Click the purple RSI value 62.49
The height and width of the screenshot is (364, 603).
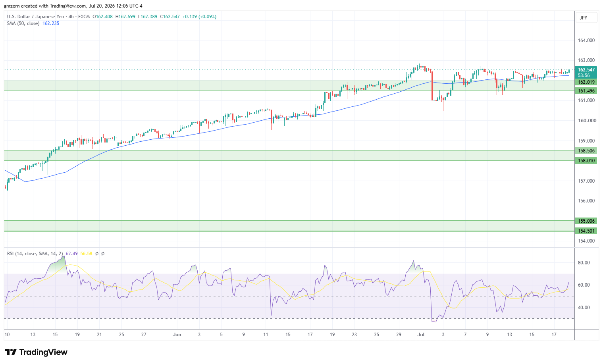click(x=71, y=254)
